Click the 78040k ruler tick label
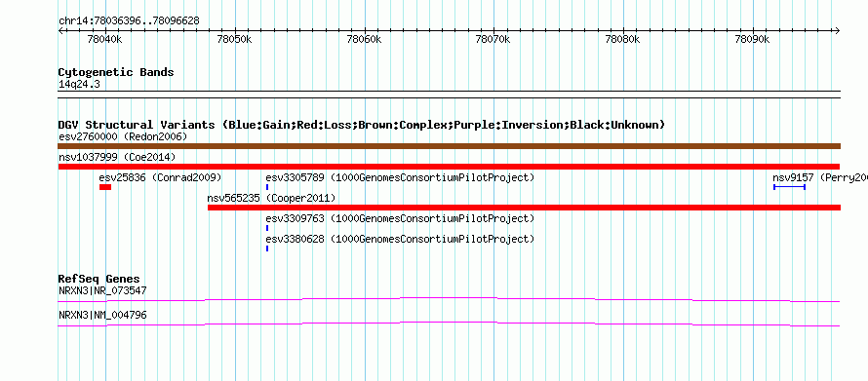The height and width of the screenshot is (381, 868). (x=105, y=40)
